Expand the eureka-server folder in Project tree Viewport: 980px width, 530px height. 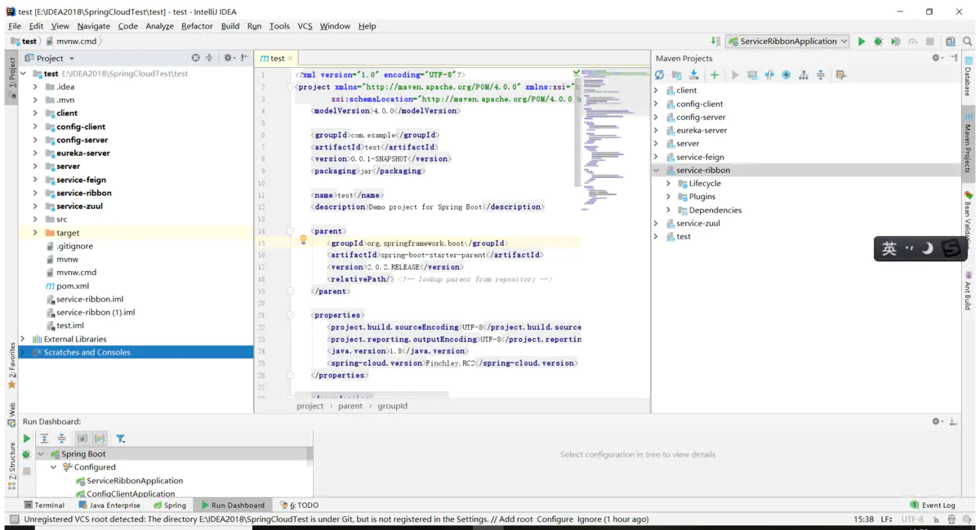pos(35,153)
